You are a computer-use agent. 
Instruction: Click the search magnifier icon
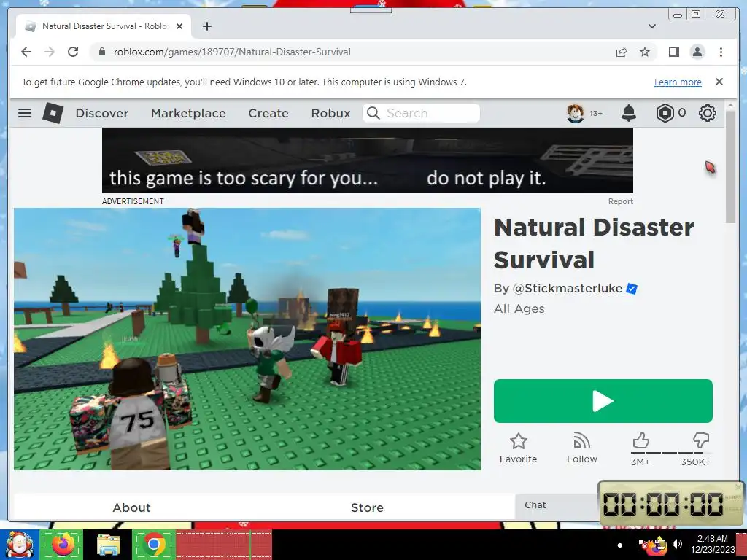click(373, 113)
